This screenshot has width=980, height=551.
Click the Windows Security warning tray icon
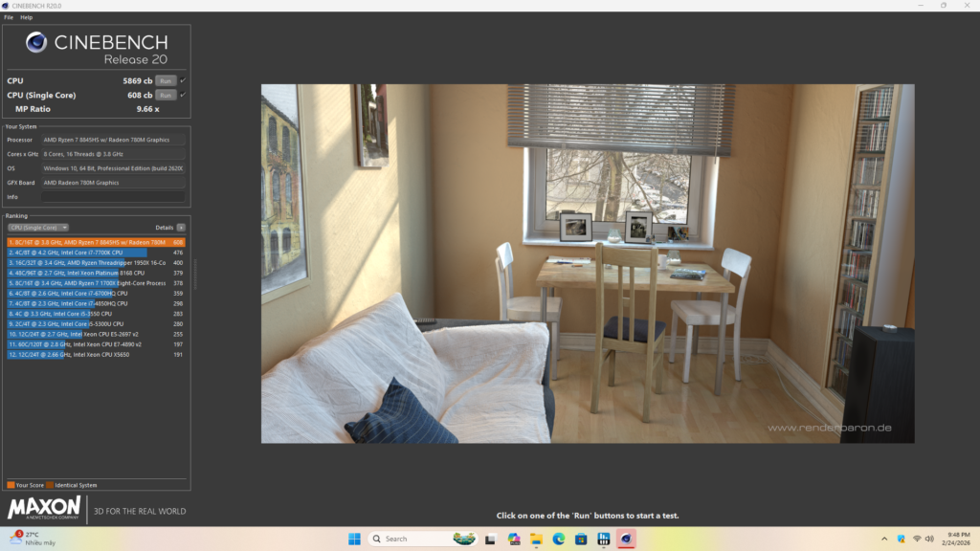click(x=901, y=539)
